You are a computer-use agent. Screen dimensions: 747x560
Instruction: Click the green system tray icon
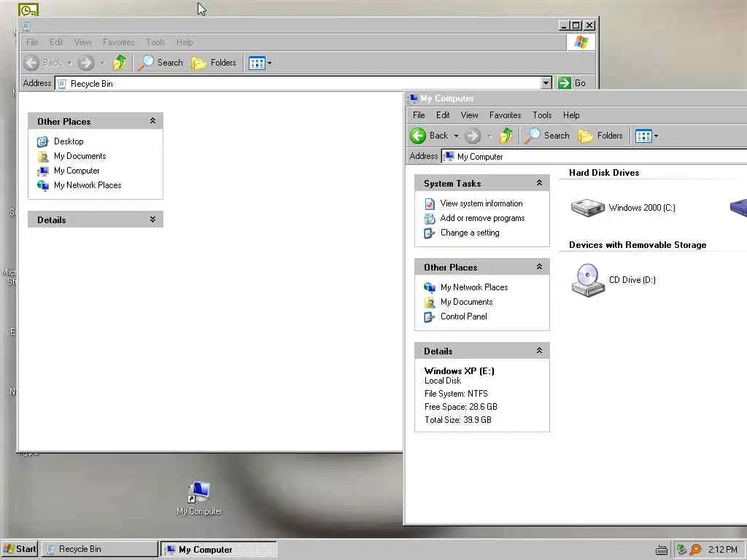682,550
